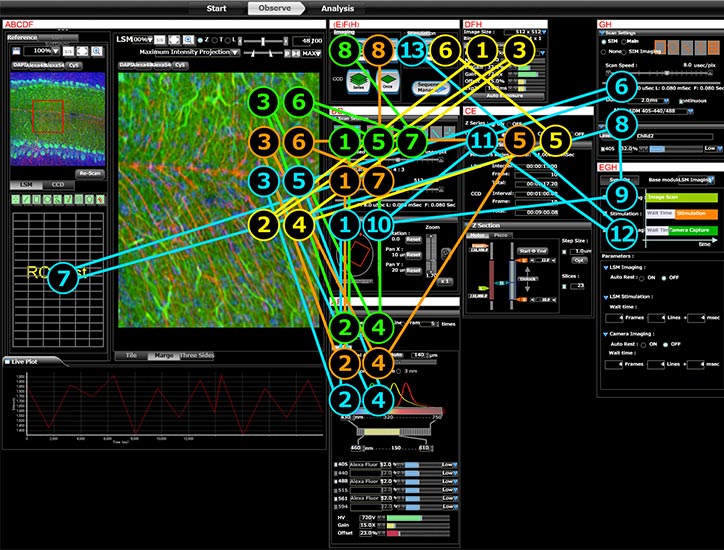Toggle the Slices checkbox

[564, 286]
